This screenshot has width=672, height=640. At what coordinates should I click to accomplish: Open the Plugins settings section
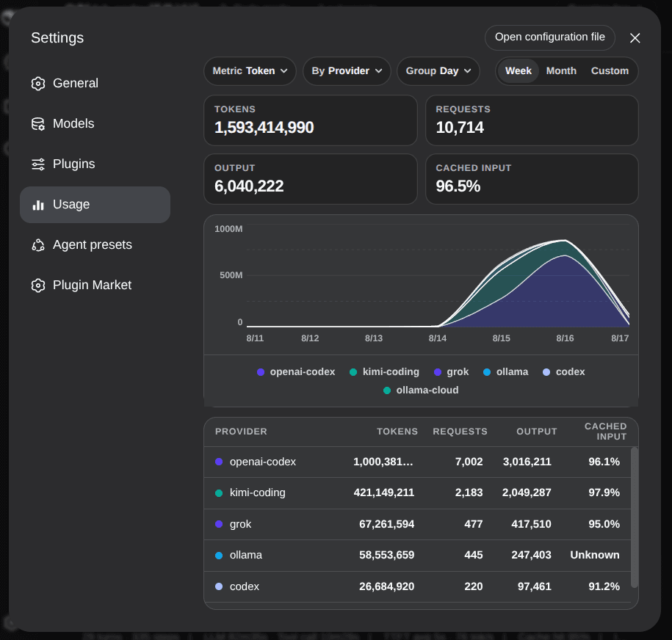coord(95,164)
